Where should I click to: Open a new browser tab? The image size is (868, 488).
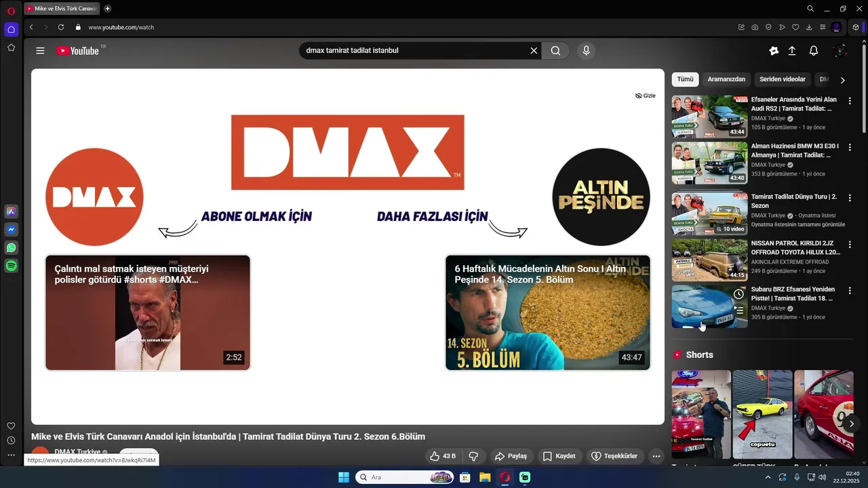pos(107,9)
